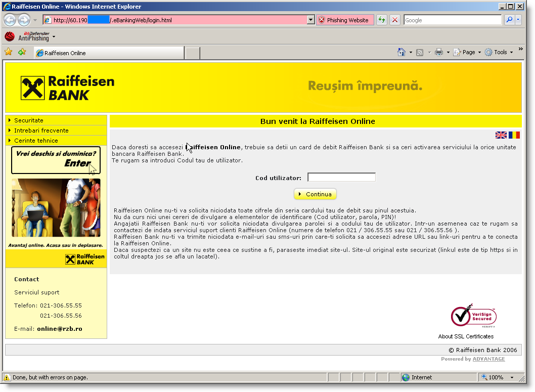Open the Page menu

coord(467,52)
